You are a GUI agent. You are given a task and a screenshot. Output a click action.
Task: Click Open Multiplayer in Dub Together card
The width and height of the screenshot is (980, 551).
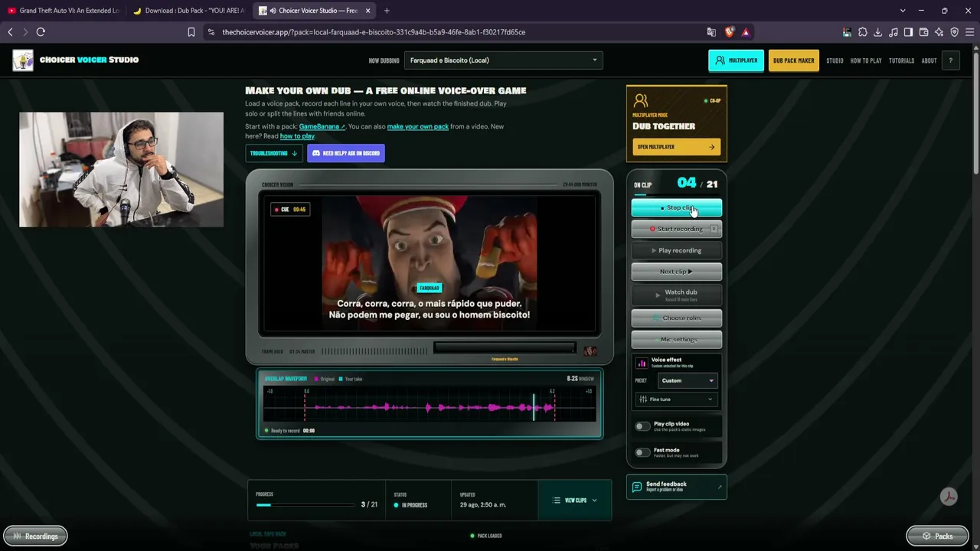click(x=676, y=147)
